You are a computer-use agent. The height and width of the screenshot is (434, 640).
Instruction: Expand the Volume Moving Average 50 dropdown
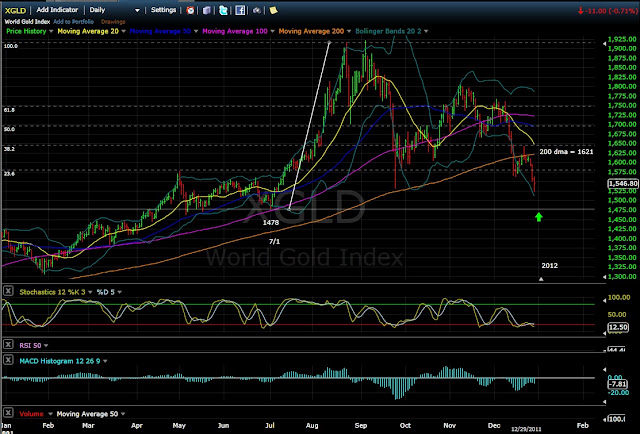(x=123, y=414)
